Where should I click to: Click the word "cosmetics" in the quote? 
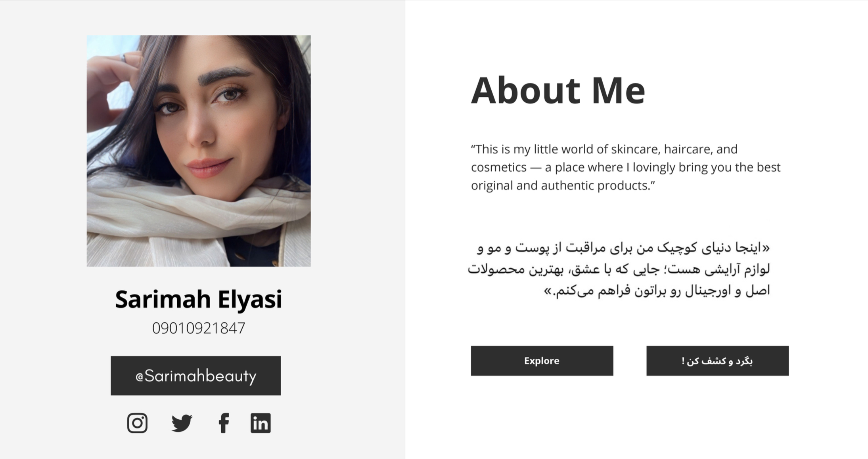pyautogui.click(x=498, y=168)
